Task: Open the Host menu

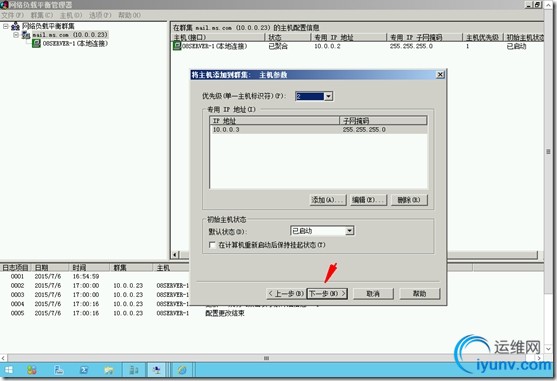Action: pyautogui.click(x=71, y=15)
